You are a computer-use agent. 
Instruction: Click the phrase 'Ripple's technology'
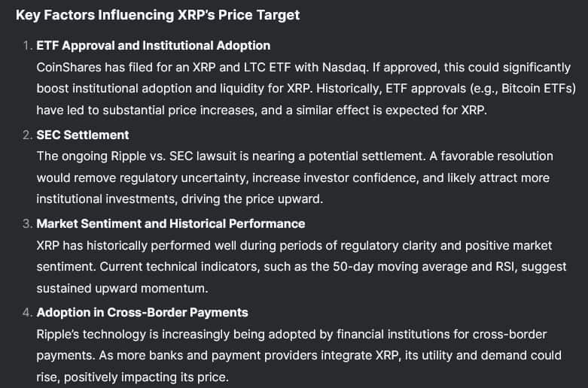[x=90, y=334]
